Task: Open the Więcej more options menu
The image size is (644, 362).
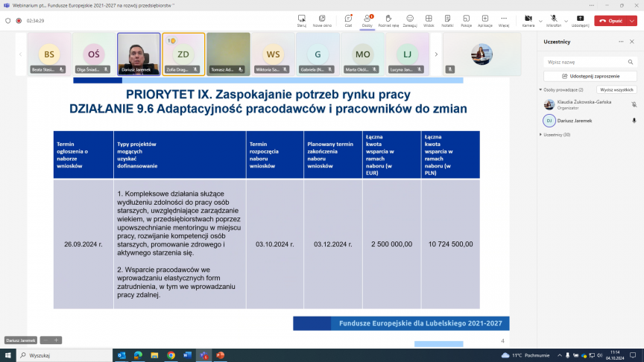Action: 504,21
